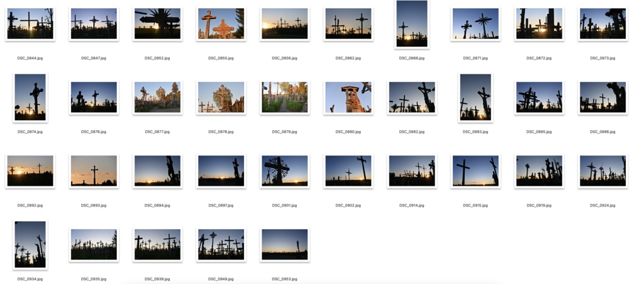Click the filename text DSC_0868.jpg

tap(412, 59)
